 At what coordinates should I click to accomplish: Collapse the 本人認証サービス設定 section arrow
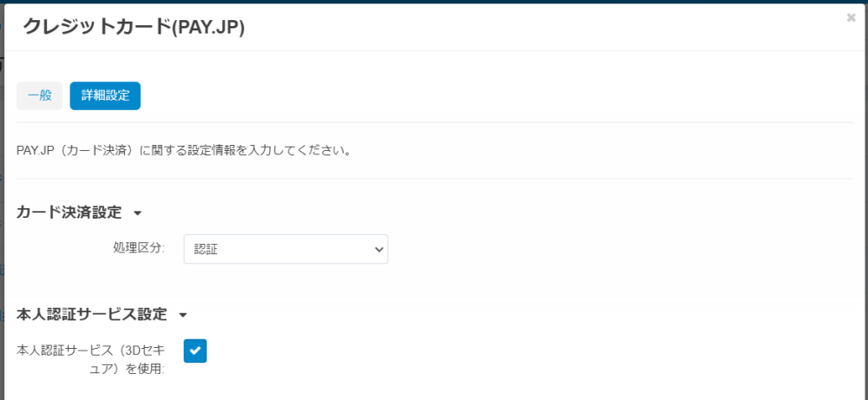pos(182,314)
